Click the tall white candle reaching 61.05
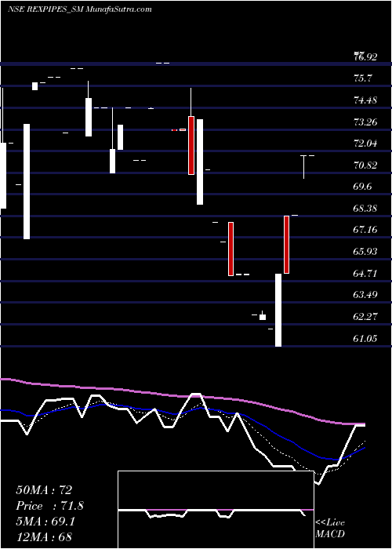The height and width of the screenshot is (549, 392). (x=278, y=311)
